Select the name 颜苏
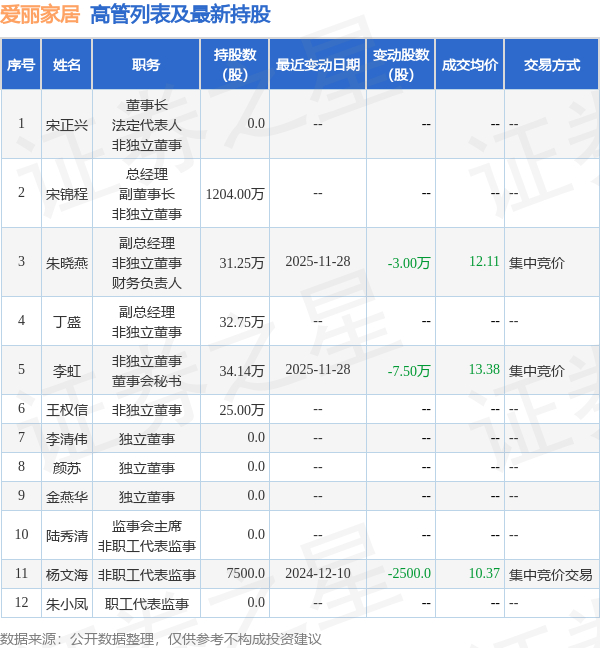 [x=67, y=468]
